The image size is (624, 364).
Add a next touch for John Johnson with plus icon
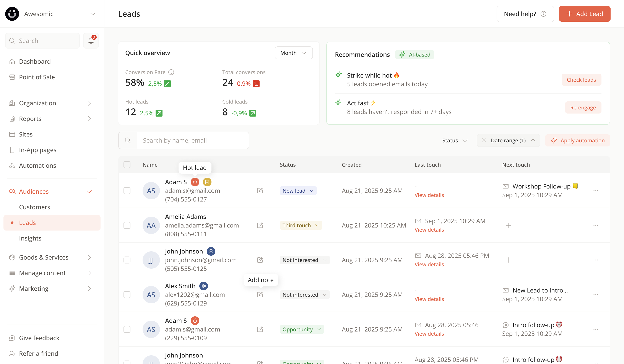508,260
